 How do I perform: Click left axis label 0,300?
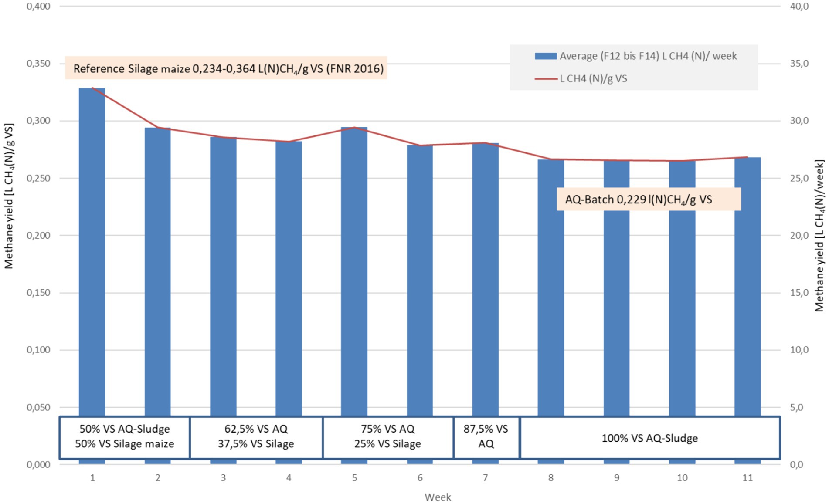38,121
